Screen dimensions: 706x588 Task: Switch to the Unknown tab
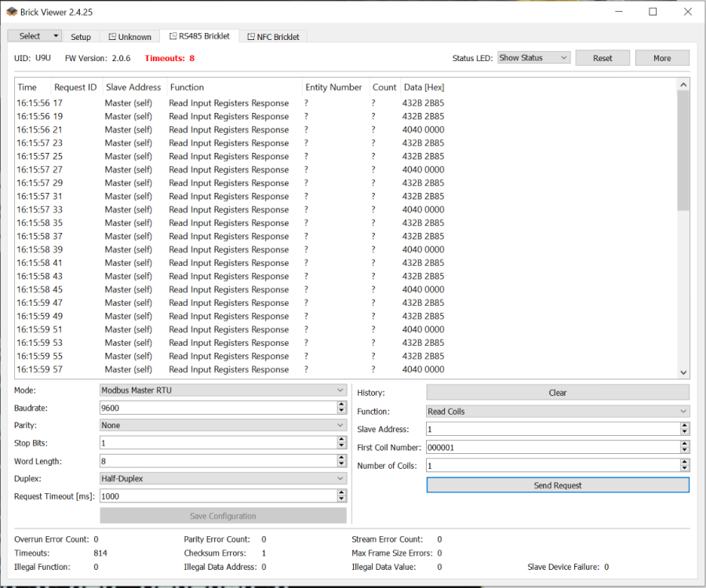click(x=129, y=37)
